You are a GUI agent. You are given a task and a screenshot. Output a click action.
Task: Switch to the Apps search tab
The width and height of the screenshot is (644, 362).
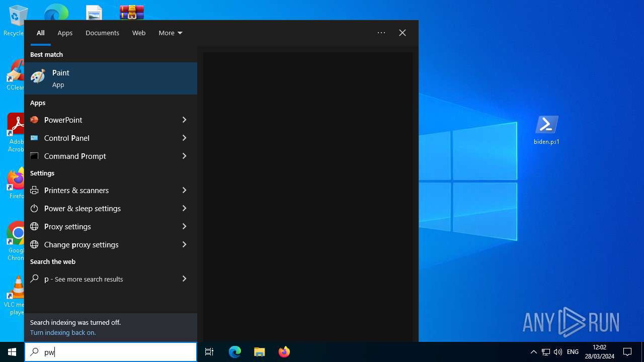coord(65,33)
